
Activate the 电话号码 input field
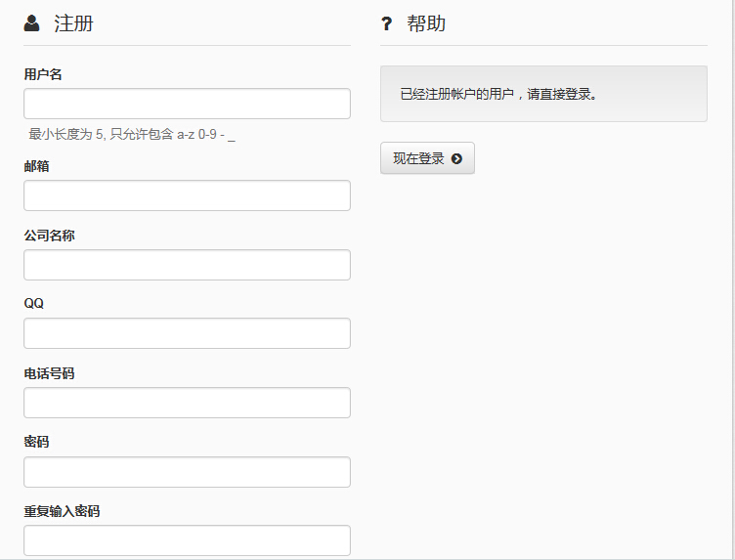[187, 403]
